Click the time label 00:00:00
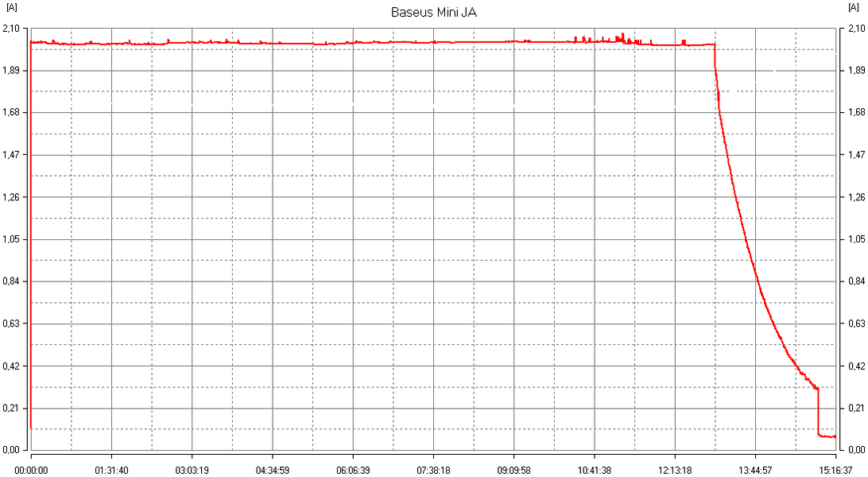Image resolution: width=868 pixels, height=477 pixels. (31, 471)
